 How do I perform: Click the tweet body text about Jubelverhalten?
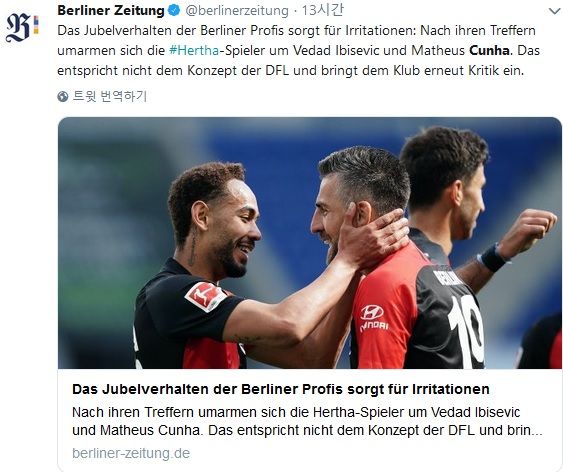click(298, 50)
